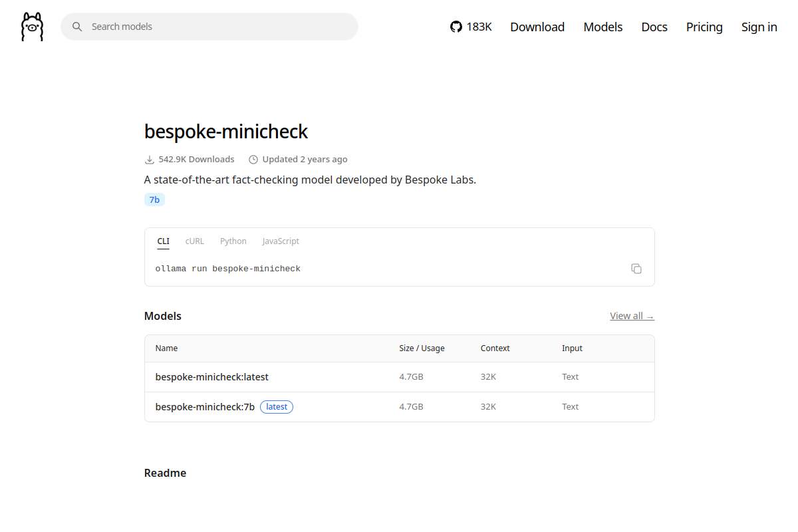This screenshot has height=532, width=798.
Task: Click the model description sentence
Action: click(310, 180)
